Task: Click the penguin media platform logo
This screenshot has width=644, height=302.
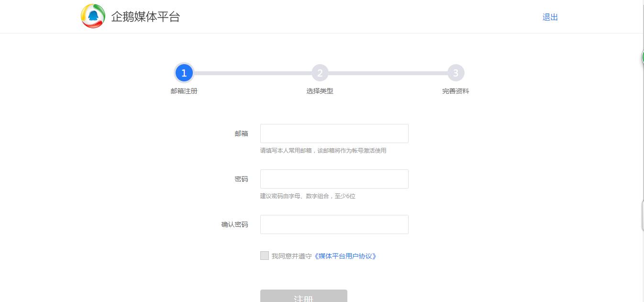Action: (130, 16)
